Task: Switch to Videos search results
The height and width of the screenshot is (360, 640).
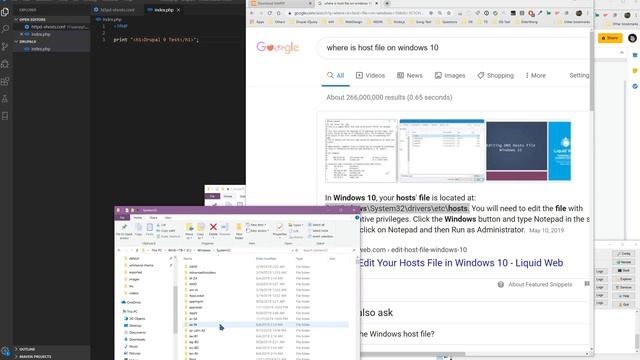Action: pyautogui.click(x=370, y=76)
